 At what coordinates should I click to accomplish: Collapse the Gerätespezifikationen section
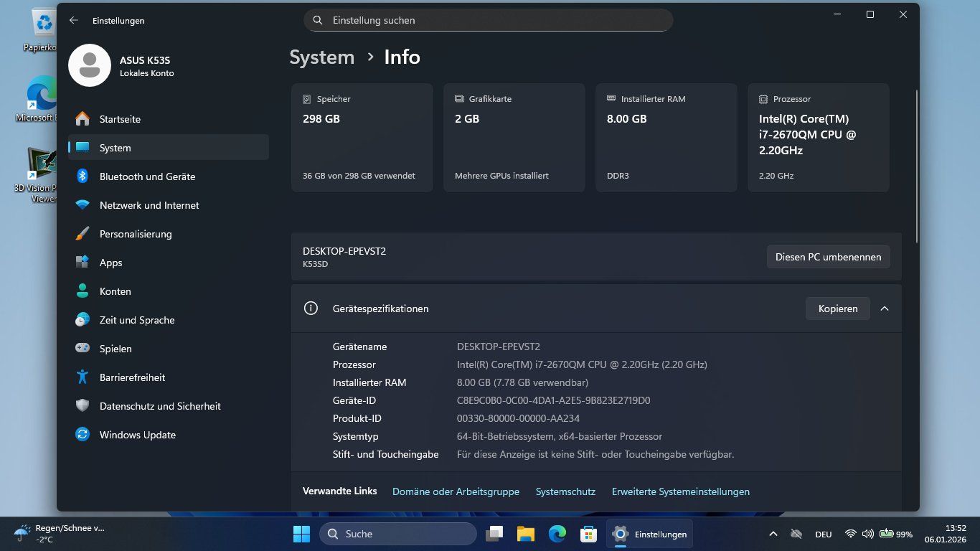[x=885, y=309]
